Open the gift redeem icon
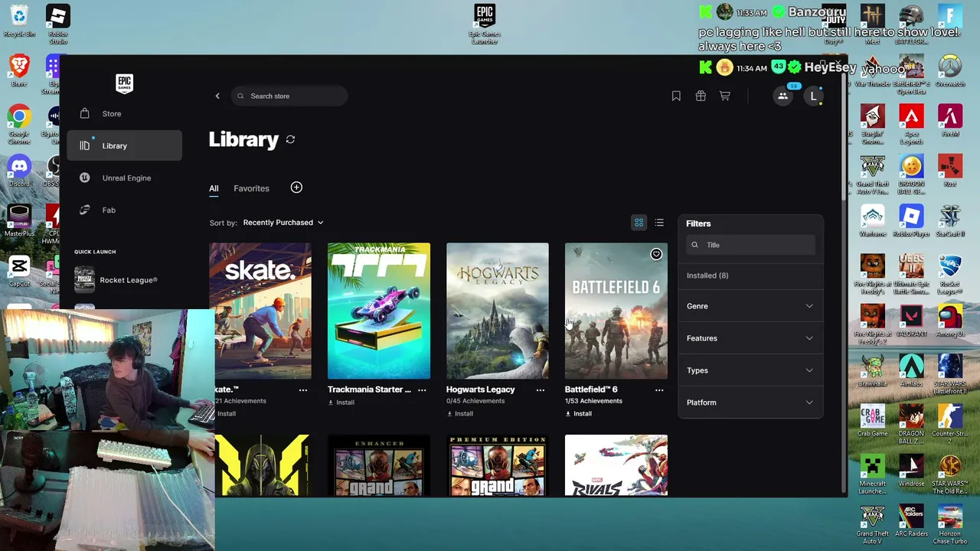This screenshot has height=551, width=980. point(701,96)
